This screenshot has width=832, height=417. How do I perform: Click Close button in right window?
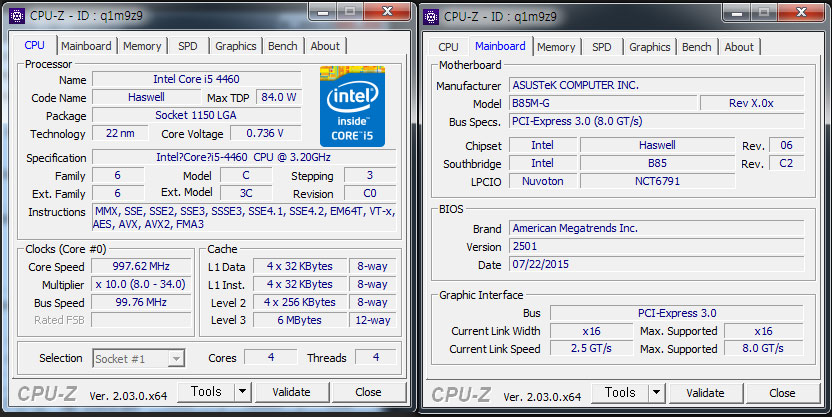pyautogui.click(x=782, y=393)
